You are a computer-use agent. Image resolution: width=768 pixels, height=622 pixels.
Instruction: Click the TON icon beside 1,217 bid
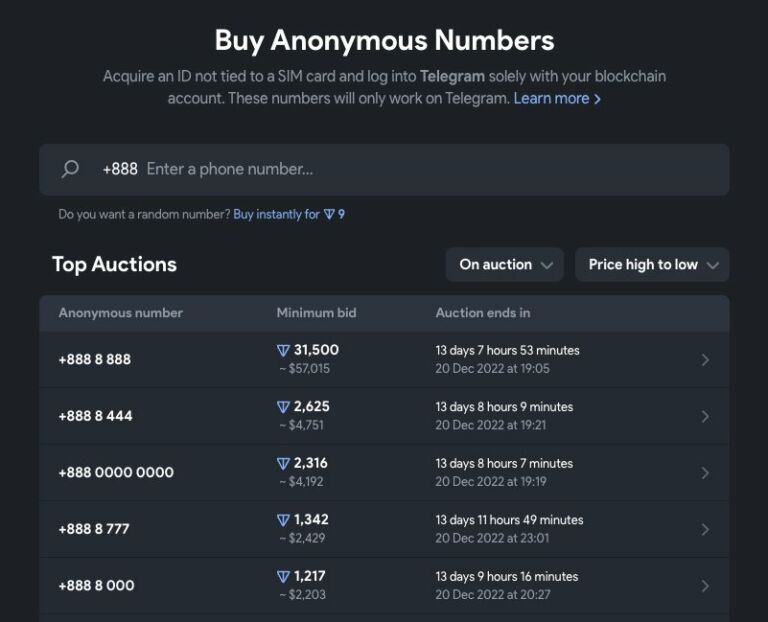coord(283,576)
